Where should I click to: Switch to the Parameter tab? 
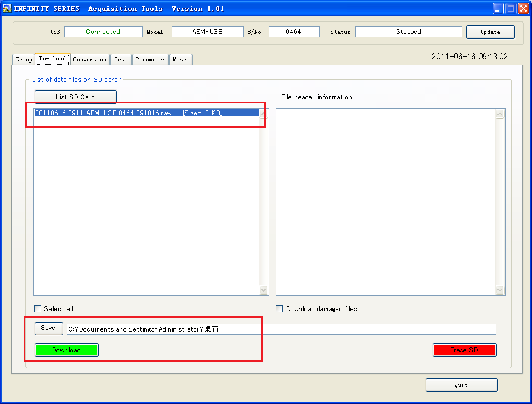[x=150, y=59]
